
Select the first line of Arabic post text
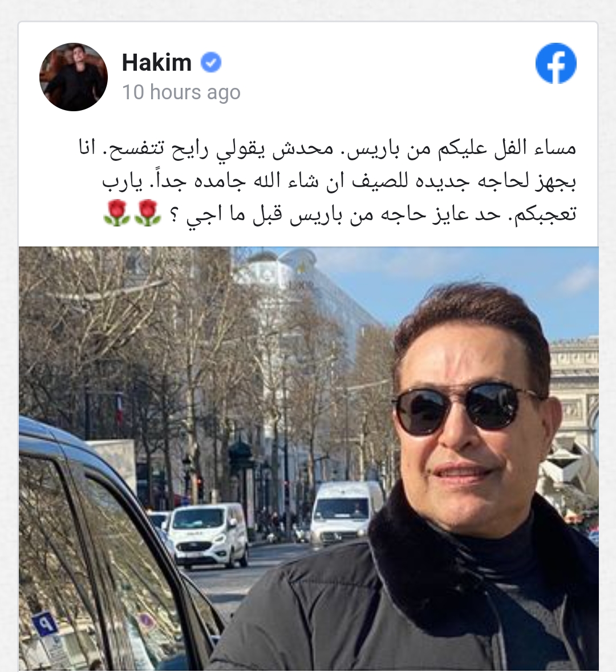(x=327, y=149)
